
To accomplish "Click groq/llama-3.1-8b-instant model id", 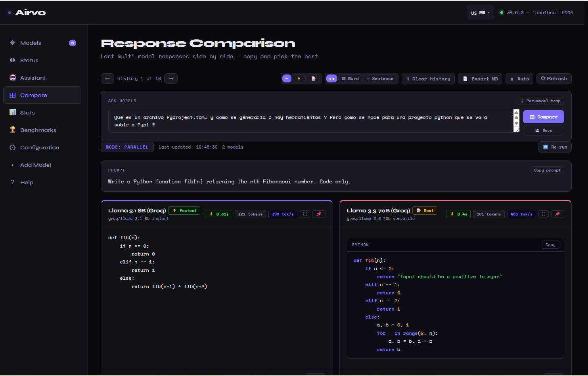I will tap(138, 219).
